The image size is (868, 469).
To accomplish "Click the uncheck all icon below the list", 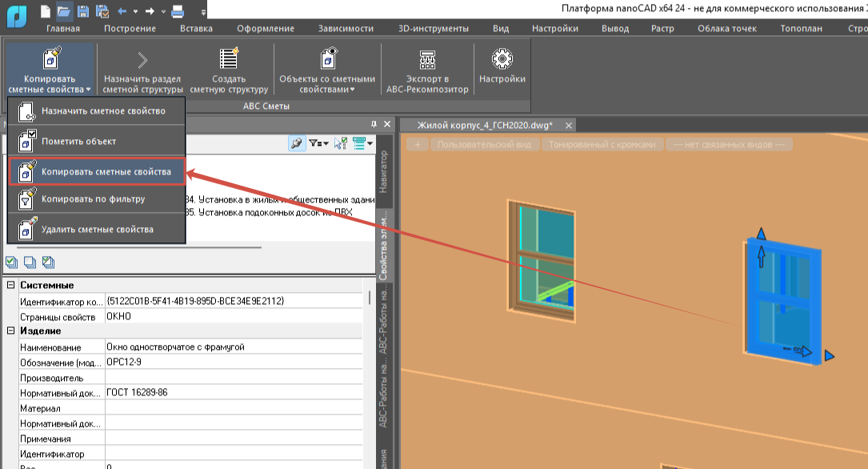I will point(30,262).
